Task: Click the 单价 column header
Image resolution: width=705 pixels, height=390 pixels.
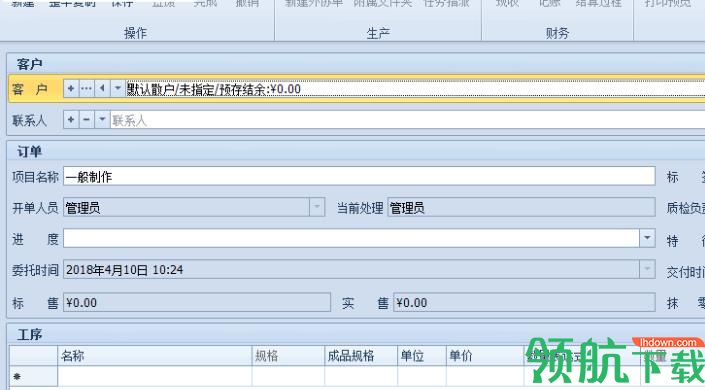Action: [x=485, y=356]
